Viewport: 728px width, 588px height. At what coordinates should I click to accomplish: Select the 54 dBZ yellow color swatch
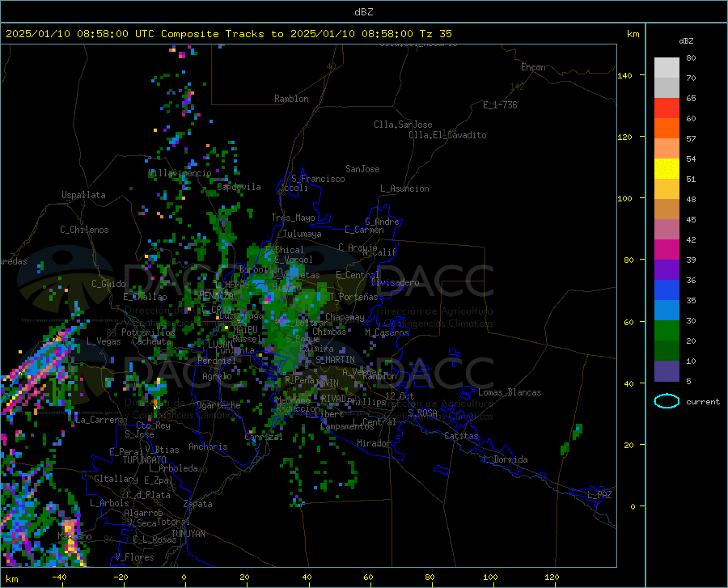(667, 168)
